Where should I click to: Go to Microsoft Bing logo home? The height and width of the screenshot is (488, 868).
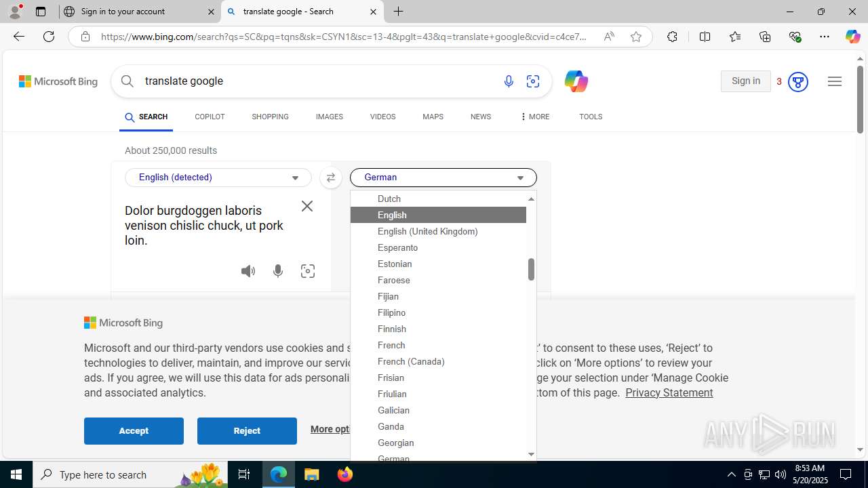coord(58,81)
